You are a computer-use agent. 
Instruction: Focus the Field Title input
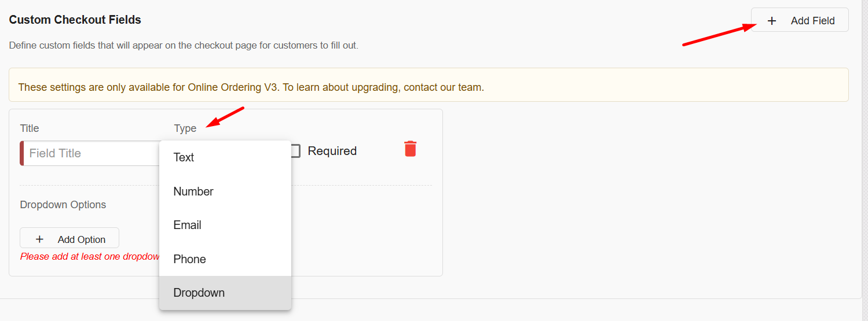click(x=91, y=153)
